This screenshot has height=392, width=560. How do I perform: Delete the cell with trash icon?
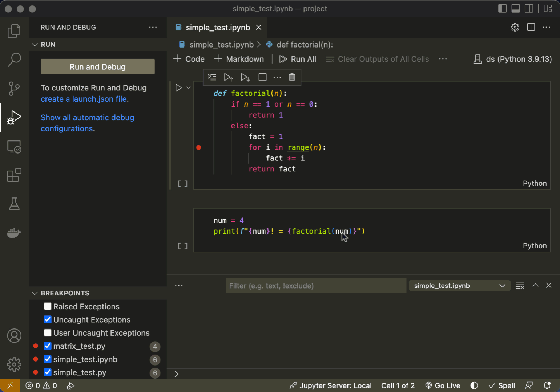point(292,77)
